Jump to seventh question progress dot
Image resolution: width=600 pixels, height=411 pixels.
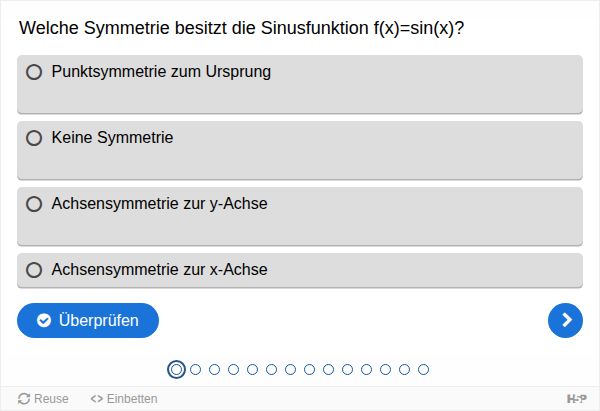291,369
